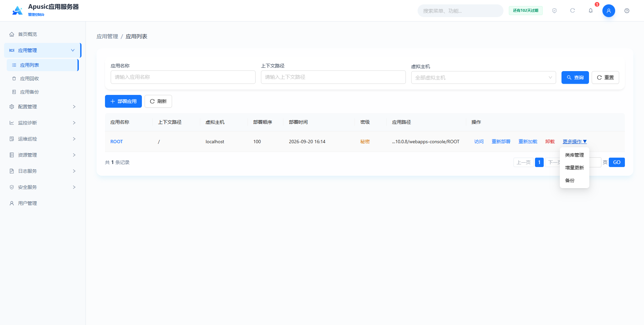
Task: Expand the 安全服务 menu
Action: (43, 187)
